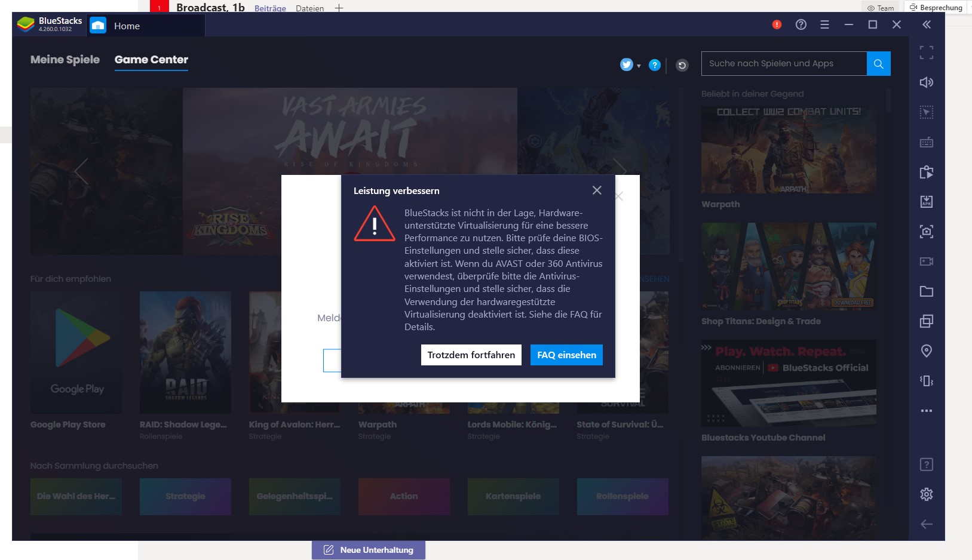Screen dimensions: 972x560
Task: Click the Trotzdem fortfahren button
Action: tap(471, 355)
